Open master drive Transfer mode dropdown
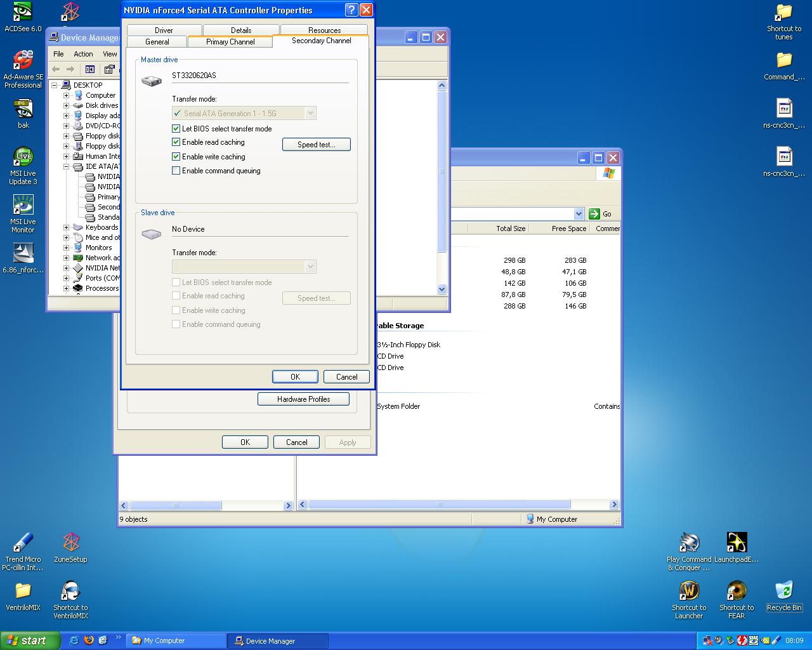 310,113
